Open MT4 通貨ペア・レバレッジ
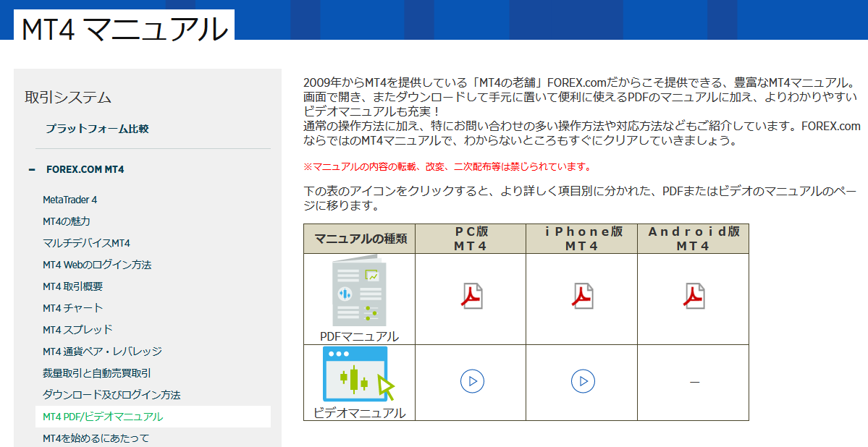 click(x=102, y=352)
